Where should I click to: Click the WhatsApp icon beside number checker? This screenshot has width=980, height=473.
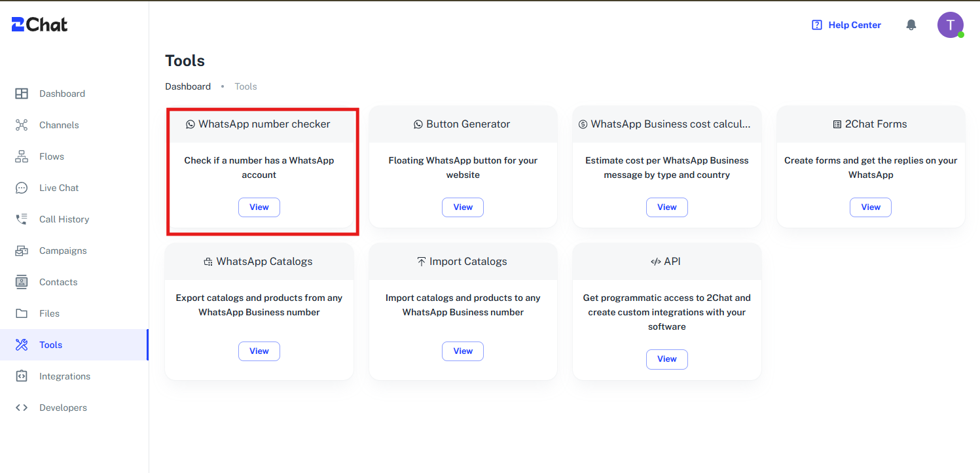[191, 124]
